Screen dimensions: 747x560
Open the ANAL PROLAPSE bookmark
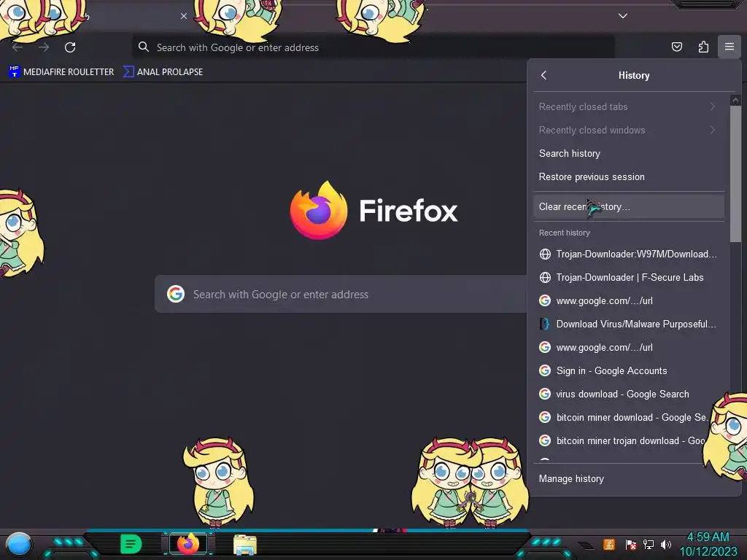(x=163, y=72)
